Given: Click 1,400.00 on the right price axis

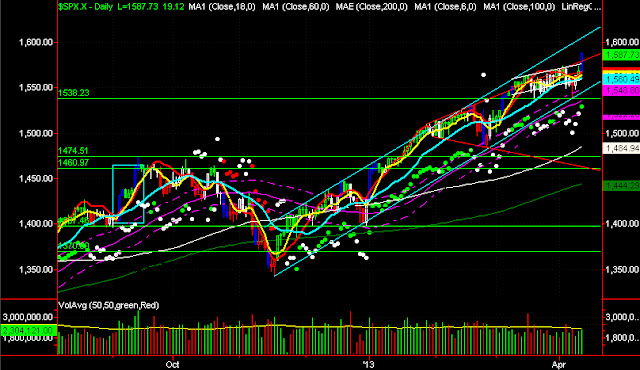Looking at the screenshot, I should 622,224.
